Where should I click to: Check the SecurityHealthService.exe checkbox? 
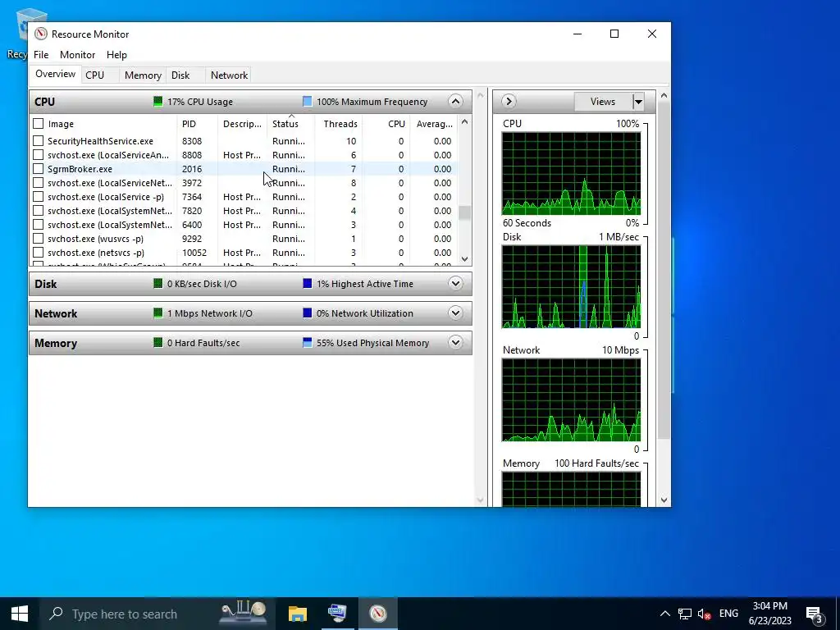(x=38, y=141)
